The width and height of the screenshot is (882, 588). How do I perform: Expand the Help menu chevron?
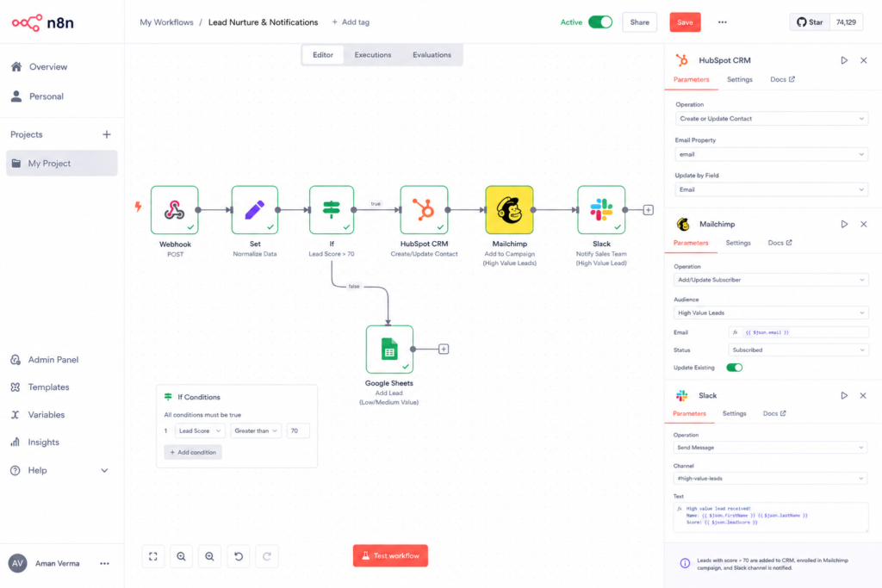104,471
